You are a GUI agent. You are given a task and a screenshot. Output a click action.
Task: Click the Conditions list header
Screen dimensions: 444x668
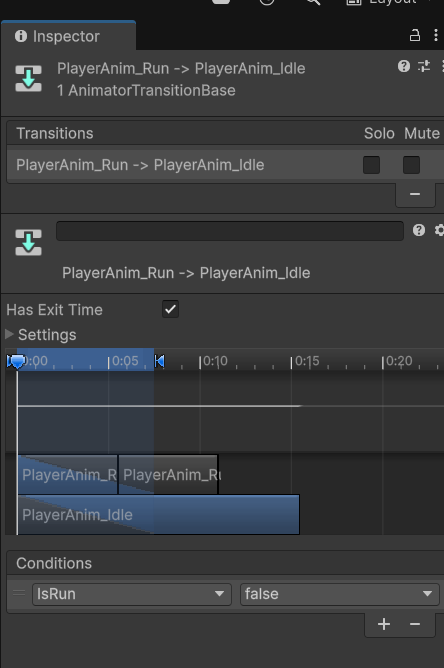pyautogui.click(x=225, y=563)
